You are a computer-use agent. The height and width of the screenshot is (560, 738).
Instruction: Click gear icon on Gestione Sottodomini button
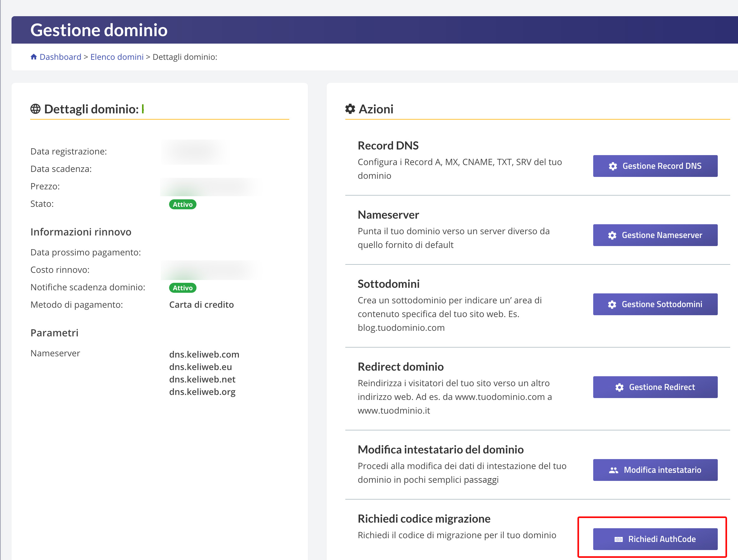coord(612,304)
